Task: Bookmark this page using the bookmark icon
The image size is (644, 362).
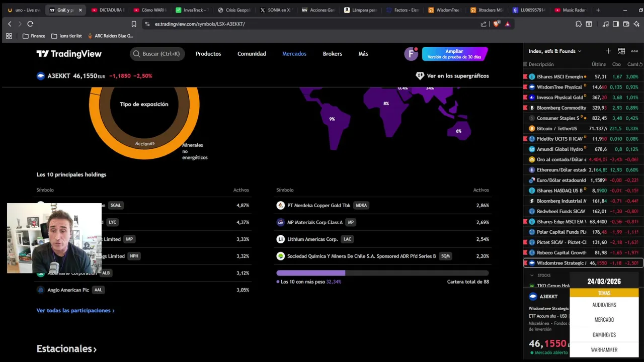Action: 134,24
